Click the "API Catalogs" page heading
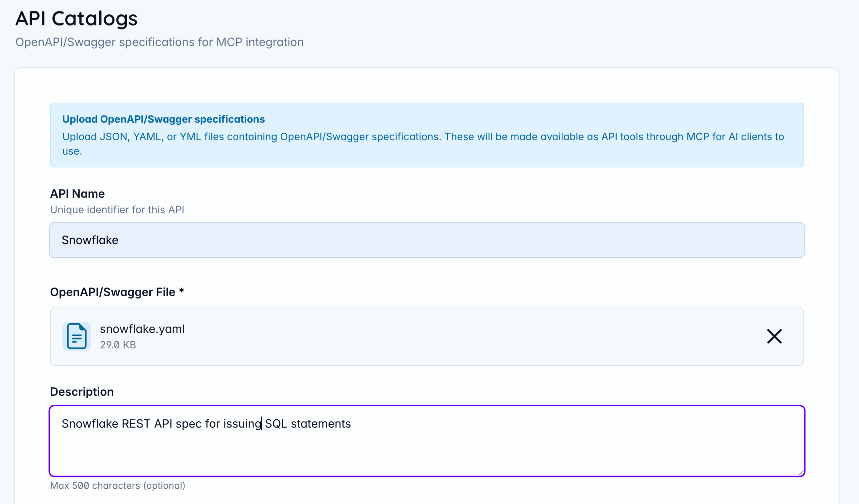Viewport: 859px width, 504px height. (x=77, y=18)
